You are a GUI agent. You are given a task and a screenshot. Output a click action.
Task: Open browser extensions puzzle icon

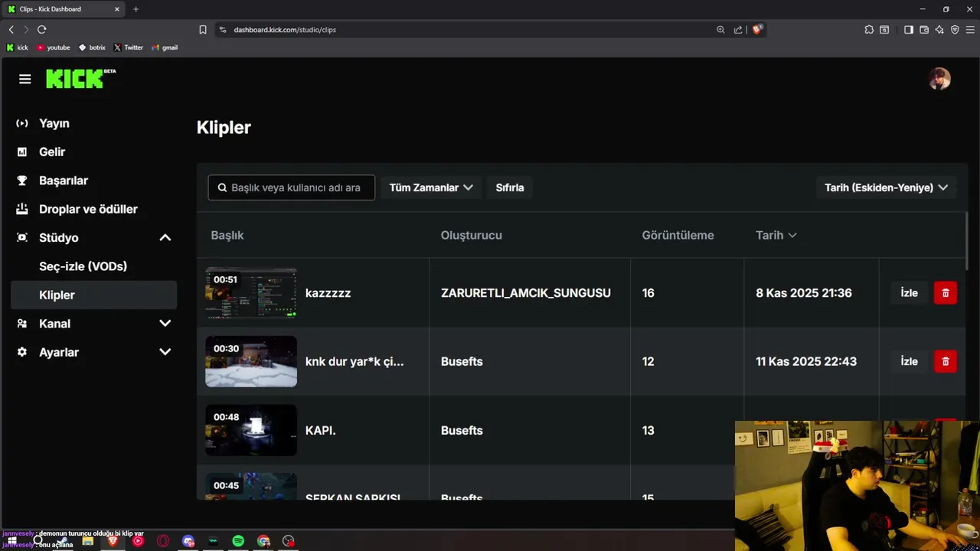[869, 30]
